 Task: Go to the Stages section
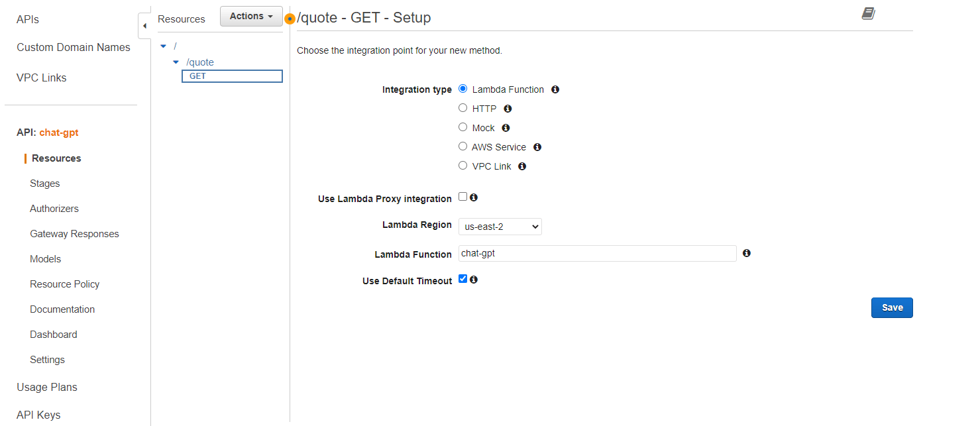click(x=44, y=183)
